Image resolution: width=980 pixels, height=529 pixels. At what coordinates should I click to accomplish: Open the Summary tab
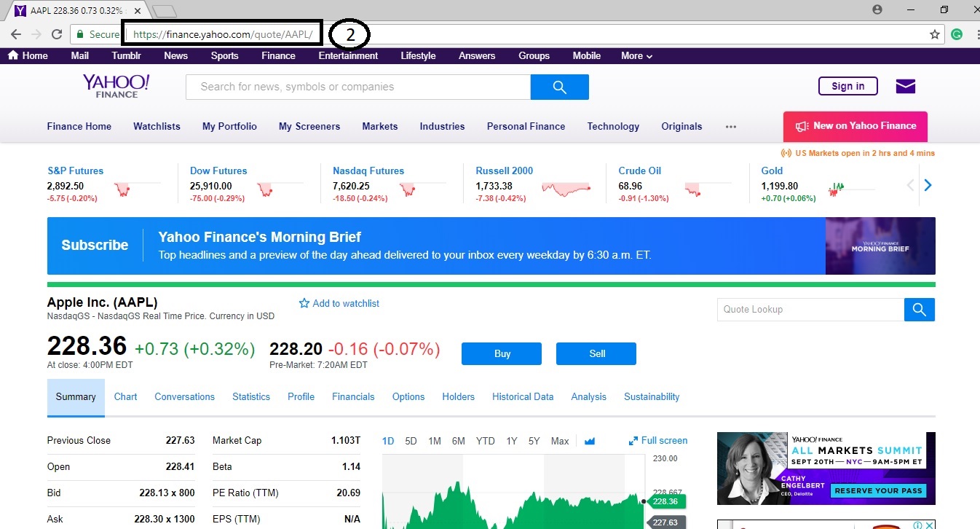click(x=76, y=397)
